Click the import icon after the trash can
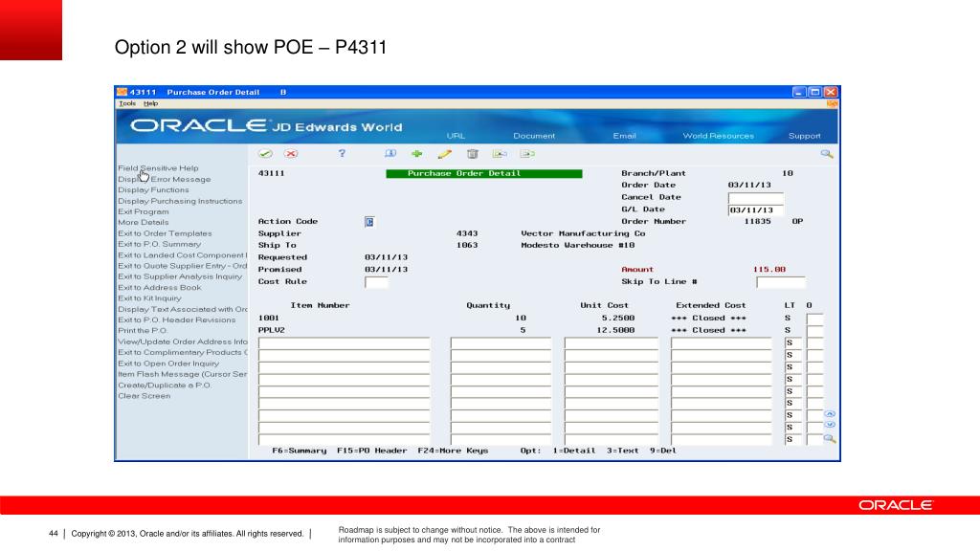 (x=500, y=154)
